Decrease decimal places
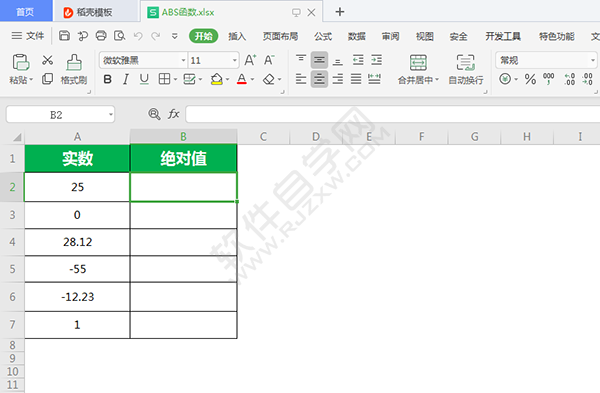Screen dimensions: 600x393 click(587, 79)
